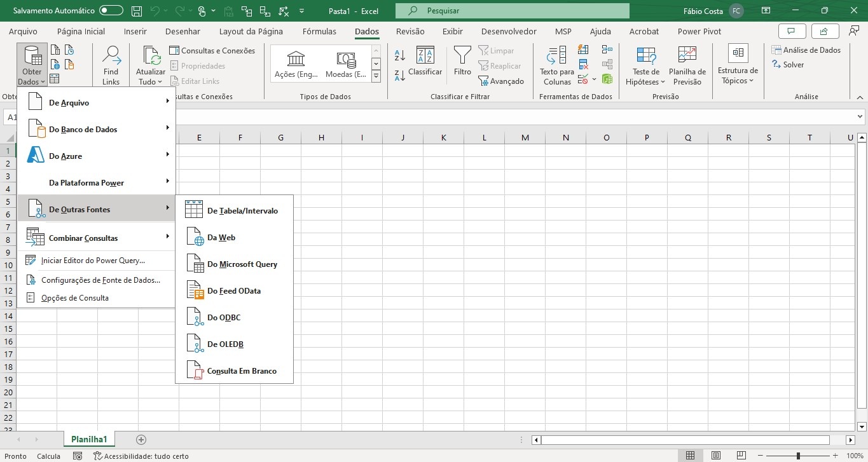
Task: Open the Fórmulas ribbon tab
Action: click(319, 31)
